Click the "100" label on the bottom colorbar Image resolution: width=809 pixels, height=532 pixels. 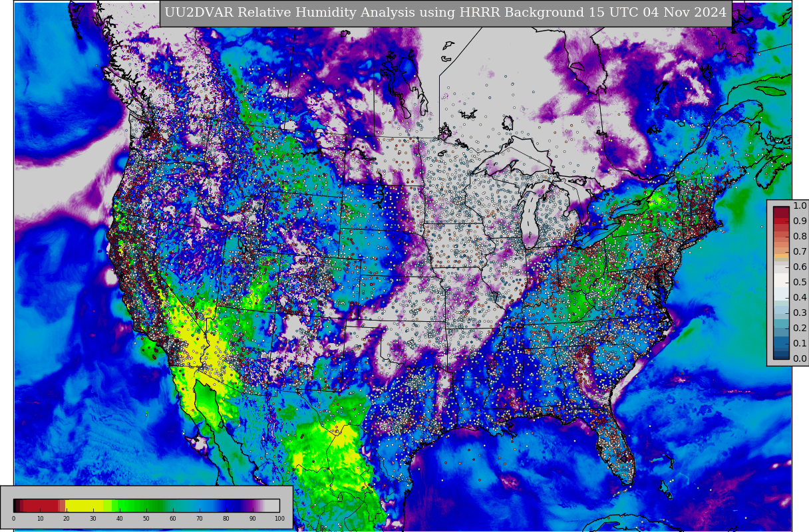click(x=279, y=519)
